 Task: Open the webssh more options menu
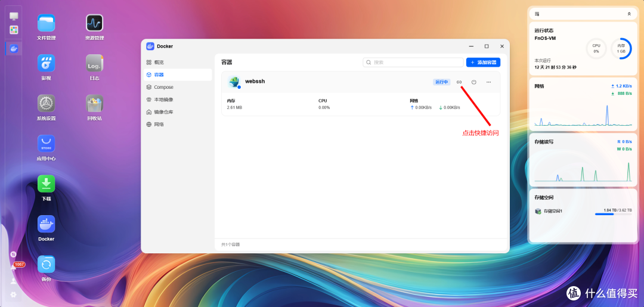[488, 82]
